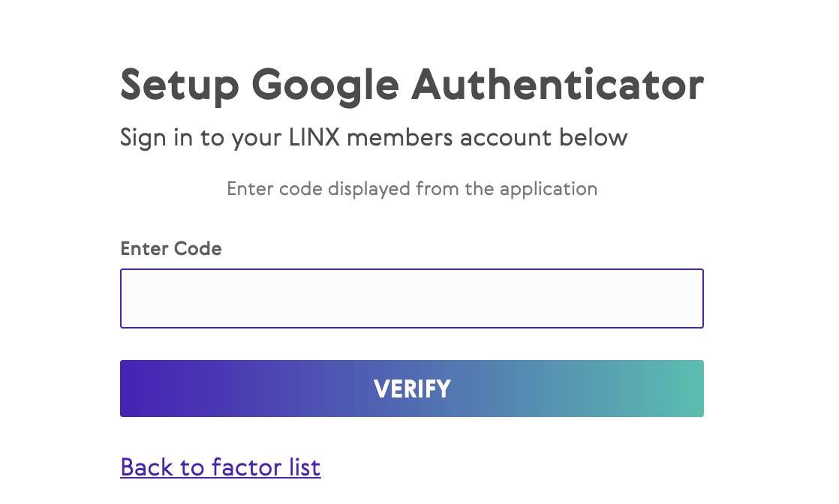
Task: Click the page title about Google Authenticator
Action: (411, 85)
